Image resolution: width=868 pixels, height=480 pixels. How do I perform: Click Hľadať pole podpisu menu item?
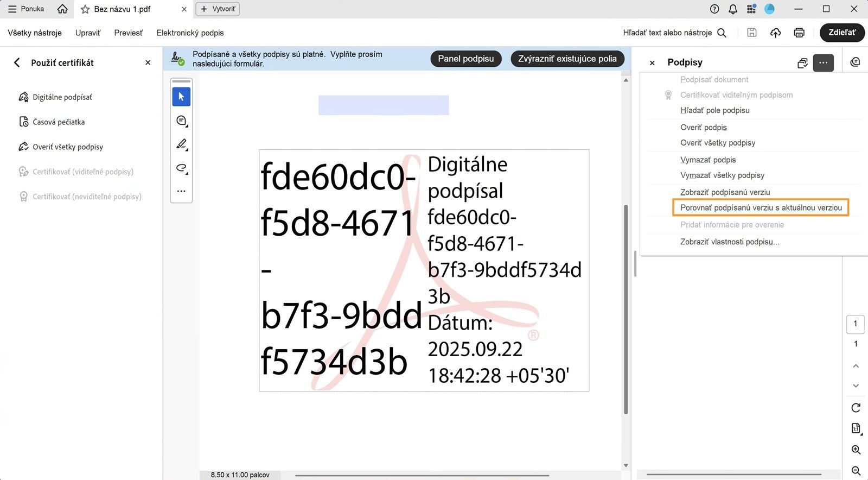coord(715,110)
